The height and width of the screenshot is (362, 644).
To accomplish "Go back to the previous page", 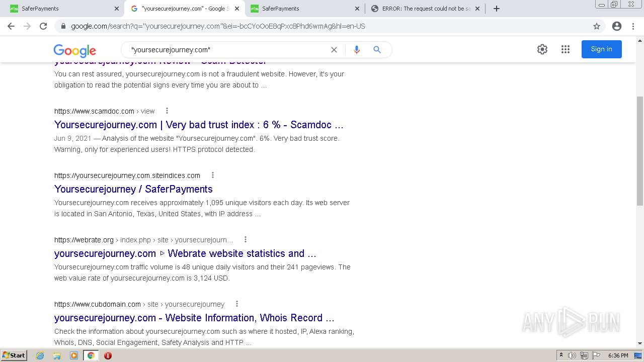I will [11, 26].
